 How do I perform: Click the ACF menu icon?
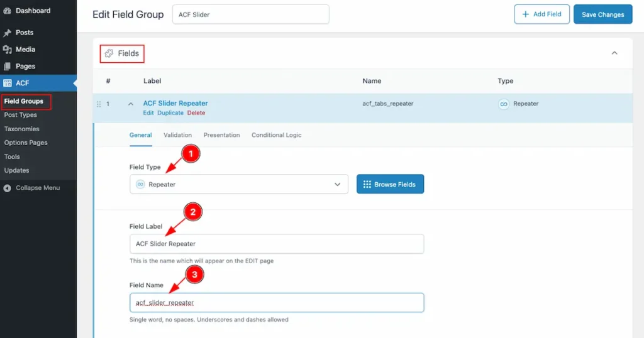[8, 83]
